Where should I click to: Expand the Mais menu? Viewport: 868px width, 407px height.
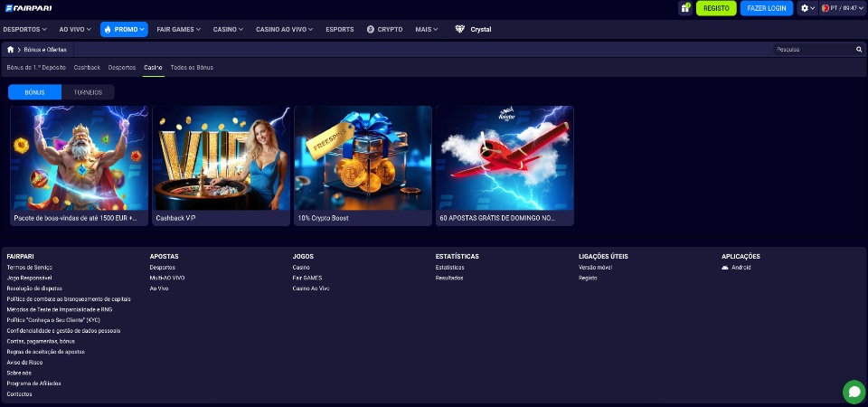[426, 29]
